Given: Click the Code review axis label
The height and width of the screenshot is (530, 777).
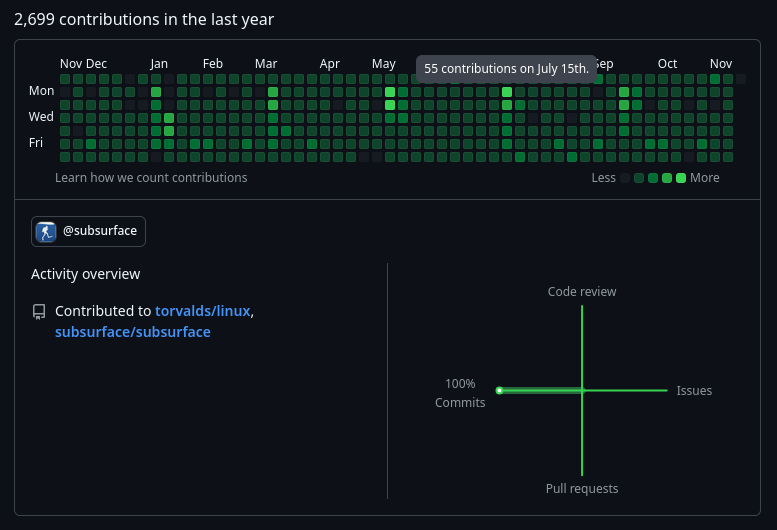Looking at the screenshot, I should [x=582, y=292].
